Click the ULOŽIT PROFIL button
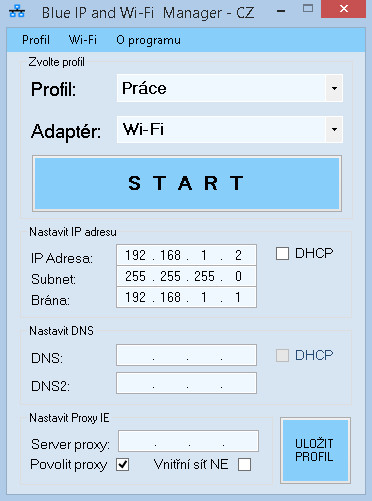The width and height of the screenshot is (372, 501). click(315, 450)
